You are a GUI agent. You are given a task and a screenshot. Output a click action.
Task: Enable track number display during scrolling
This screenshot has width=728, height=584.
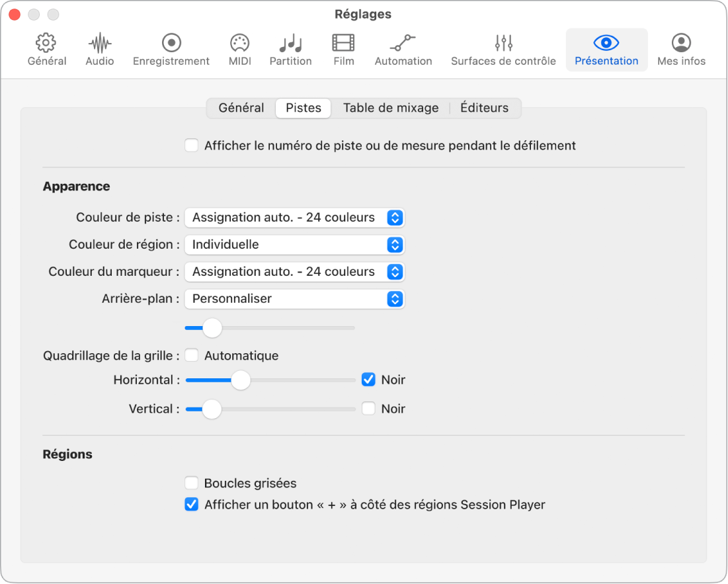pos(192,146)
